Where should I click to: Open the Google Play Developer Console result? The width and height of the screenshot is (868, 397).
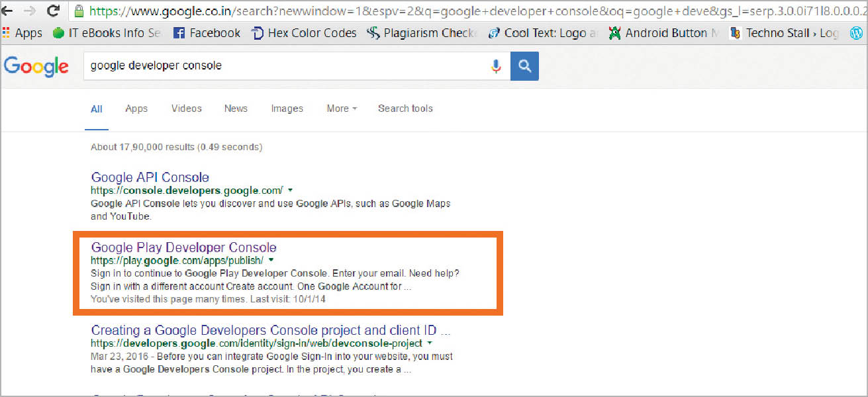(183, 247)
